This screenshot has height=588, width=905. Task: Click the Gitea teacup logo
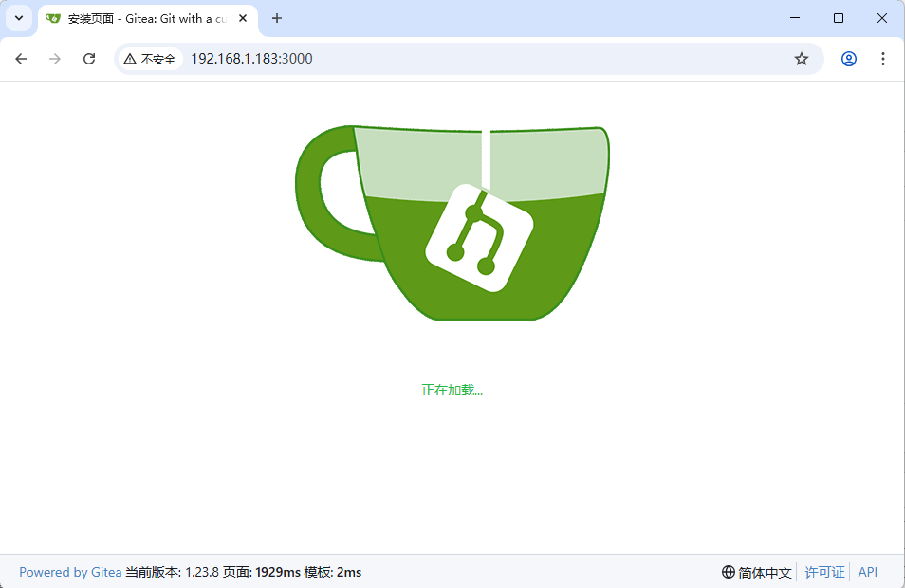point(452,223)
